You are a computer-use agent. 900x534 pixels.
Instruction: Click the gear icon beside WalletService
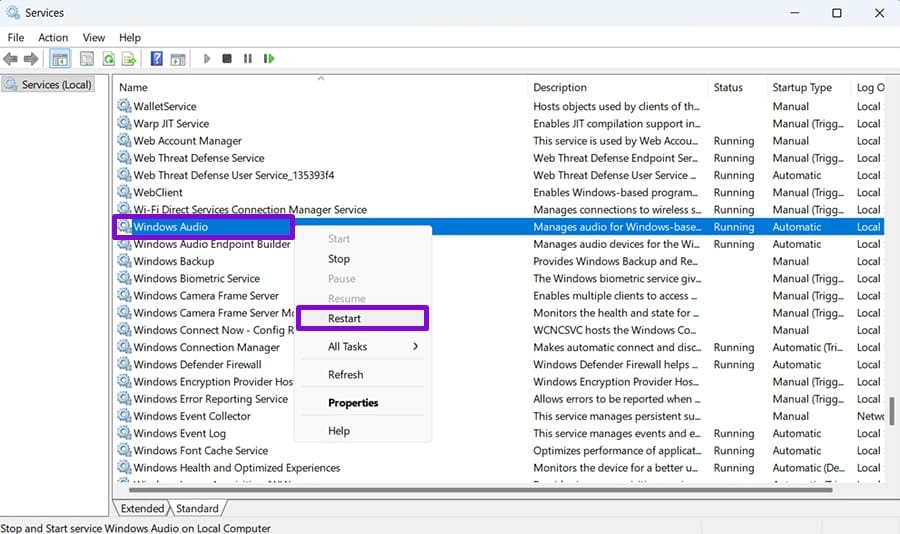point(124,106)
